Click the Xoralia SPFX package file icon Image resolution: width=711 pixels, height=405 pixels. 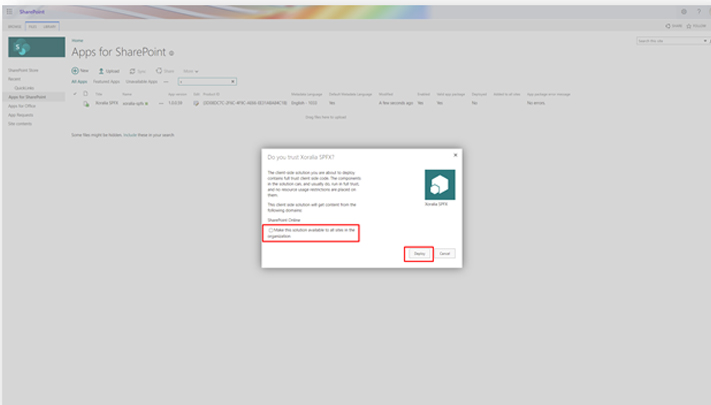(86, 104)
